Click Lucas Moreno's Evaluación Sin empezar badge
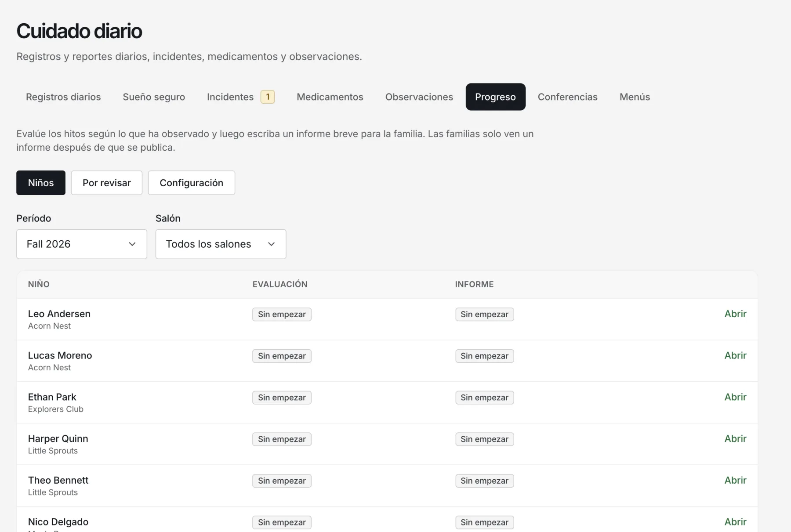Viewport: 791px width, 532px height. [x=282, y=356]
